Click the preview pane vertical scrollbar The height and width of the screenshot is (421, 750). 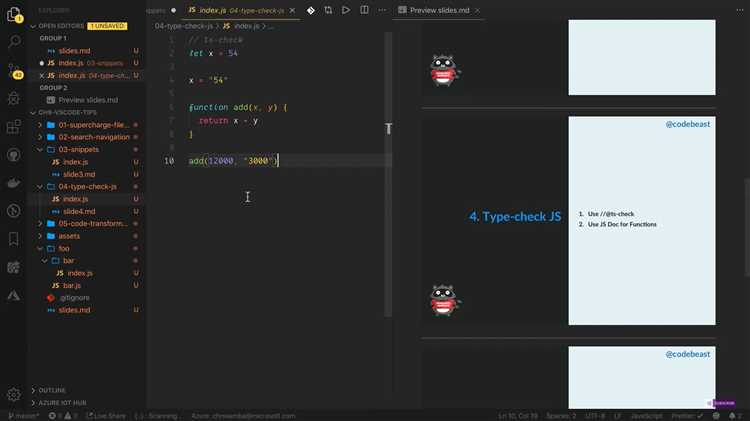click(747, 227)
